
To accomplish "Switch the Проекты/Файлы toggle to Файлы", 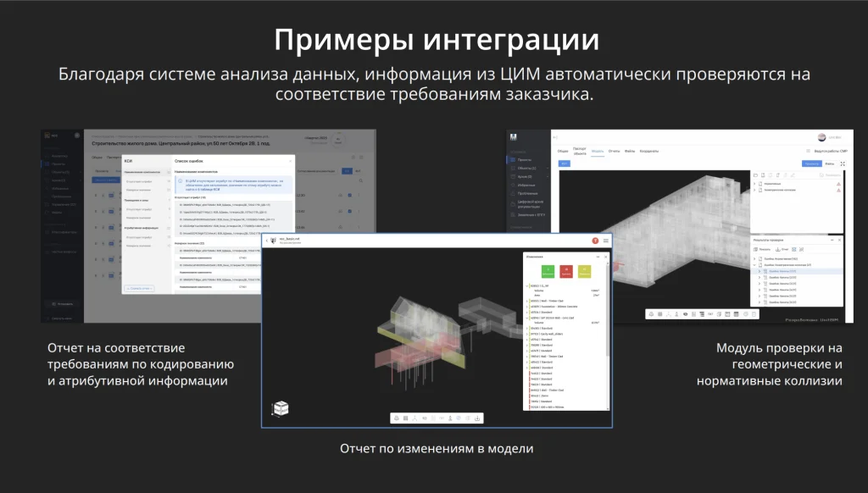I will click(830, 163).
